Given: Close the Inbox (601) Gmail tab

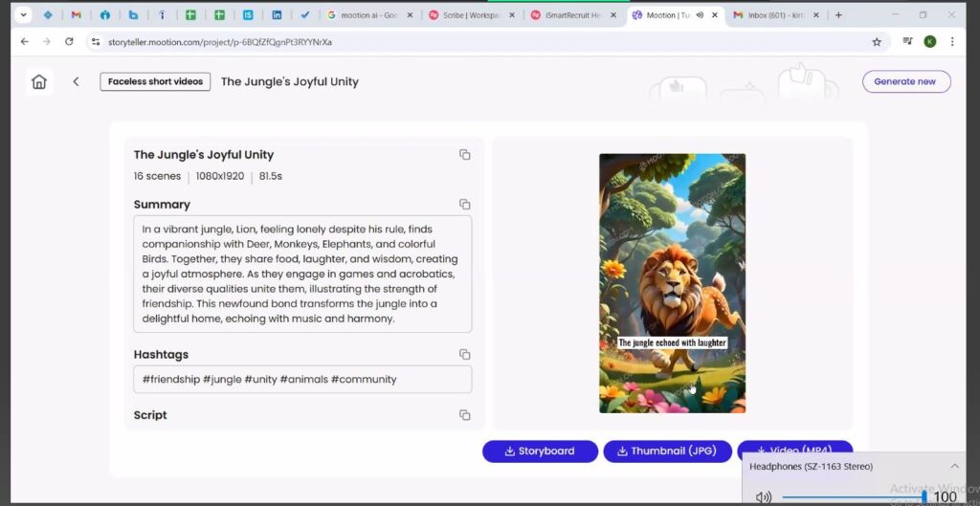Looking at the screenshot, I should 815,15.
